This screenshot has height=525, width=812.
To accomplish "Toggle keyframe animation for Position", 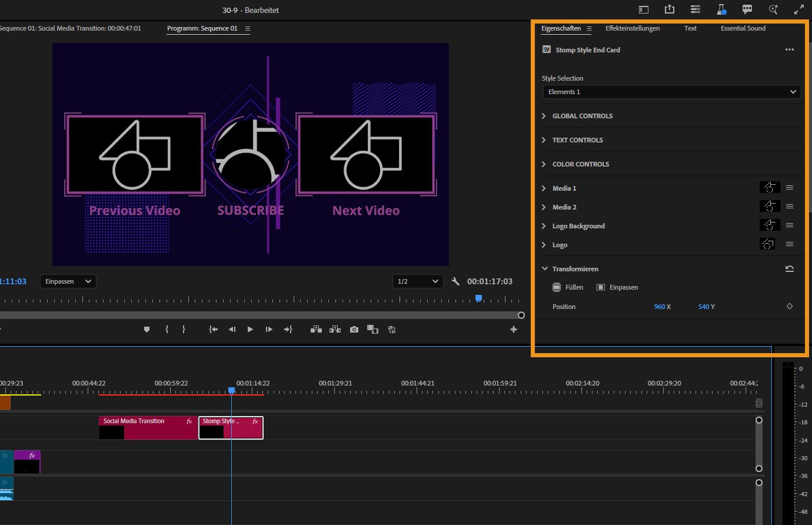I will click(x=790, y=306).
